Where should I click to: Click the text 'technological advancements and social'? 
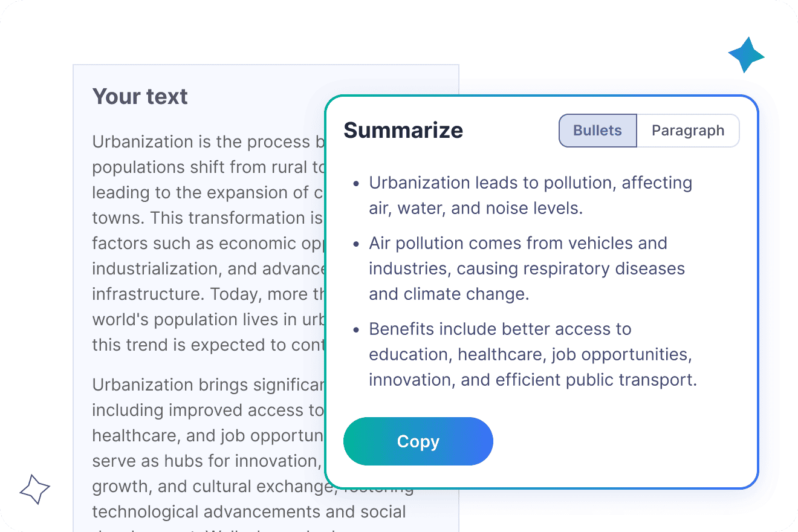coord(249,511)
